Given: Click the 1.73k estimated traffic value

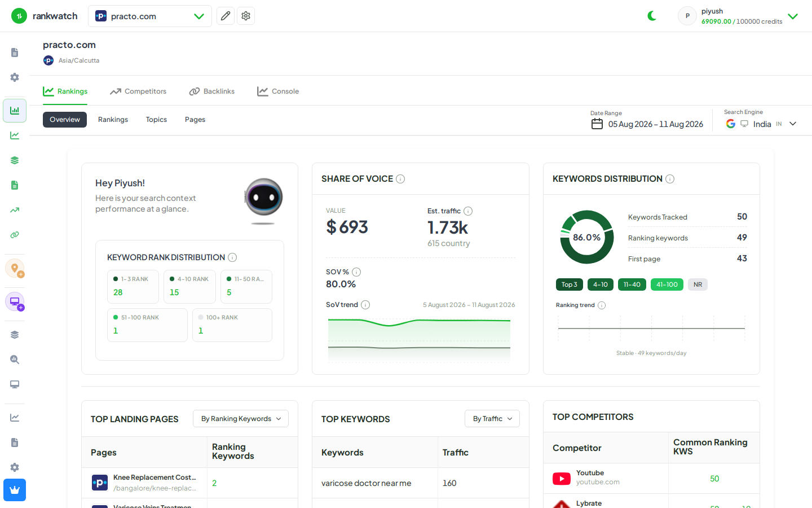Looking at the screenshot, I should 448,227.
